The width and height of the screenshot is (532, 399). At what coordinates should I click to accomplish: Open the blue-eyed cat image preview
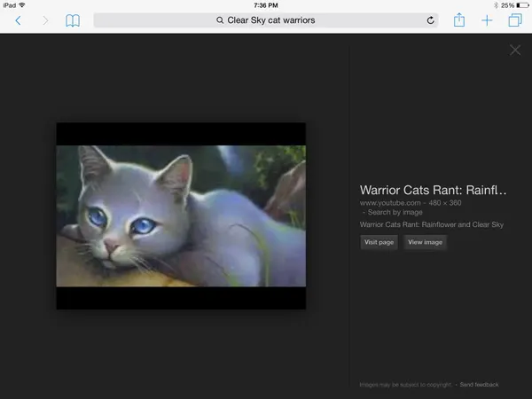181,215
